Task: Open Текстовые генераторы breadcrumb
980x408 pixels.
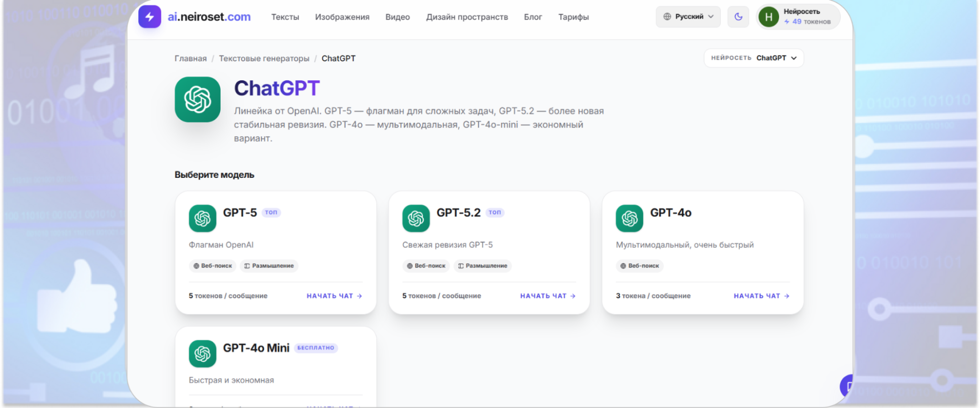Action: [264, 58]
